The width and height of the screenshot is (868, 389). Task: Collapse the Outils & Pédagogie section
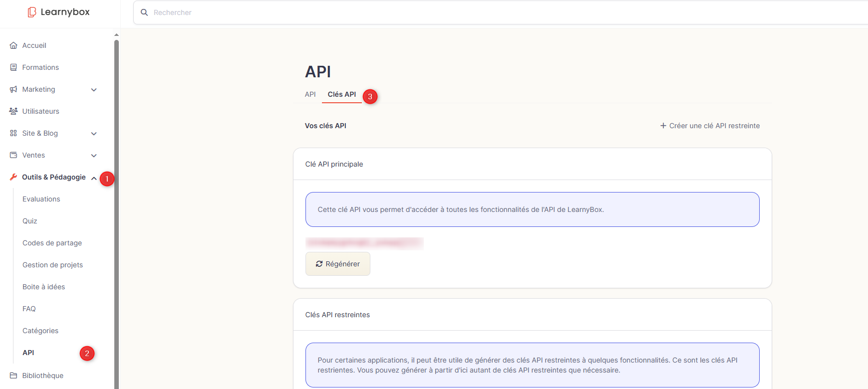click(94, 178)
